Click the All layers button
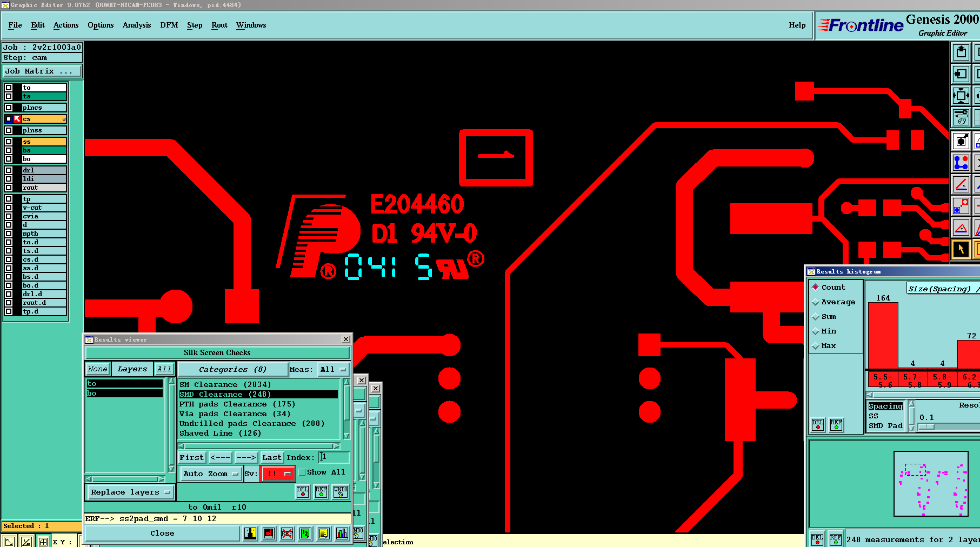This screenshot has width=980, height=547. tap(164, 369)
